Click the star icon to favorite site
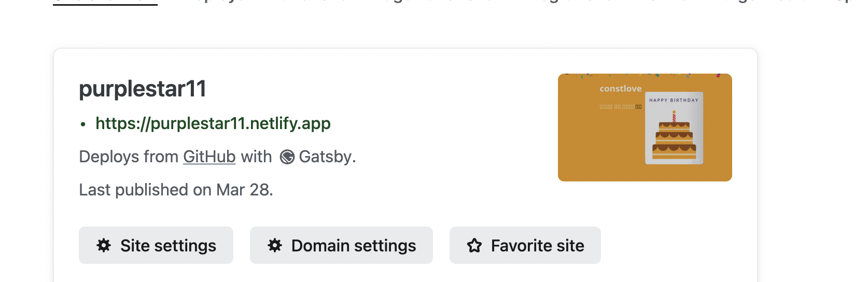This screenshot has width=868, height=282. point(474,245)
